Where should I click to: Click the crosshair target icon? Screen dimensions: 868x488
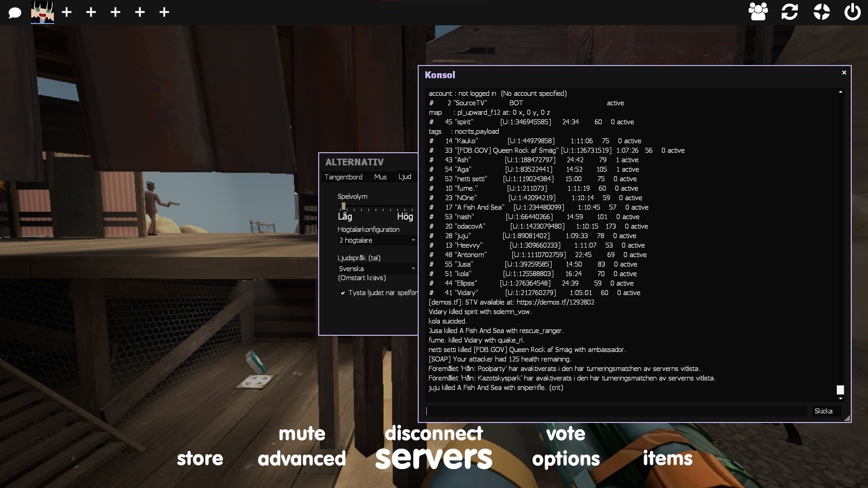821,12
